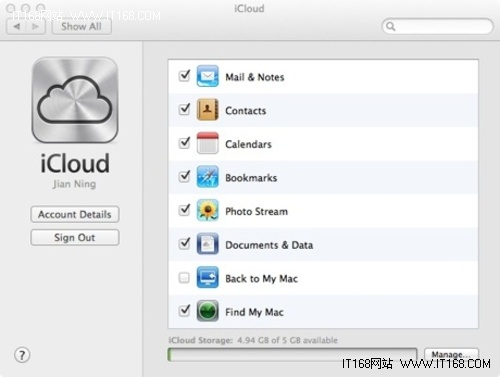Click the "iCloud" window title
500x377 pixels.
tap(249, 8)
